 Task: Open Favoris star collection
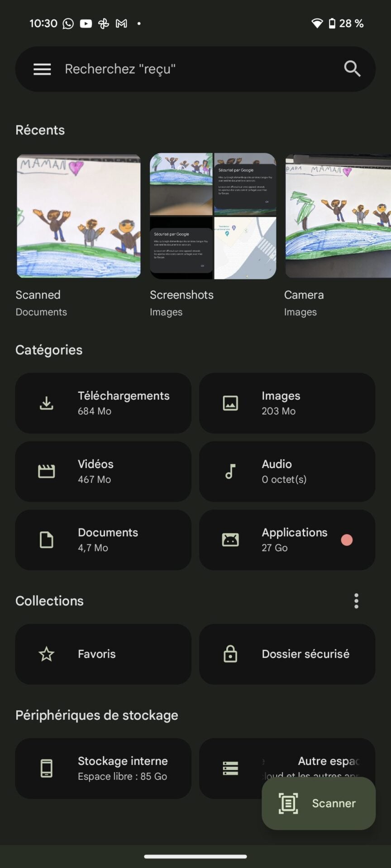[103, 654]
